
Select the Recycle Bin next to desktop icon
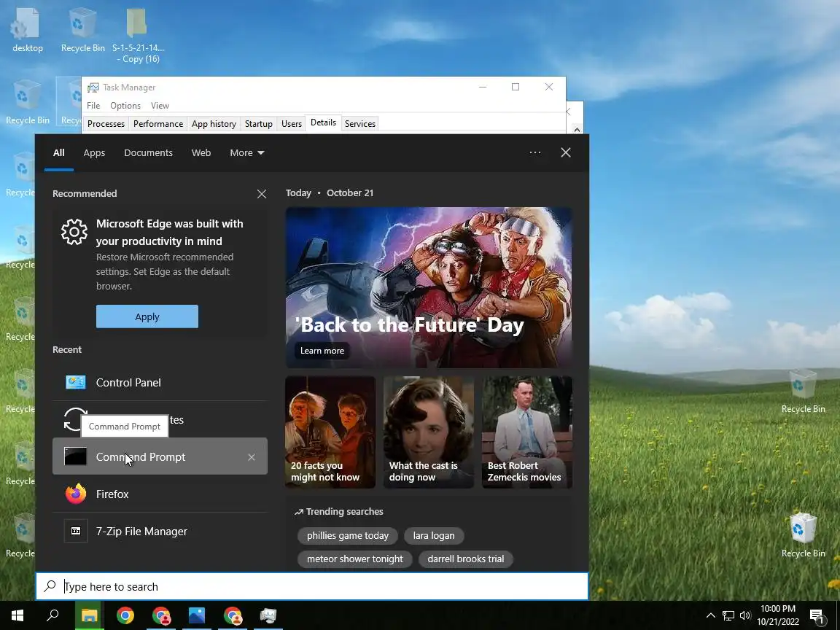82,30
